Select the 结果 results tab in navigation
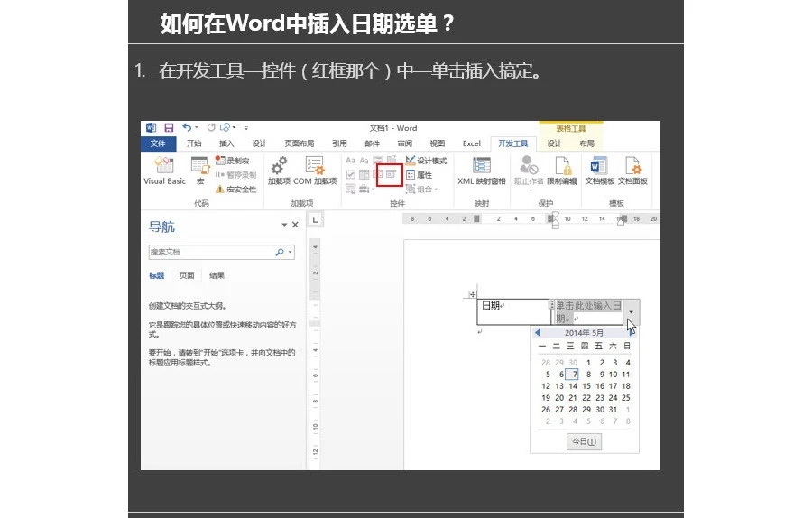The width and height of the screenshot is (812, 518). pyautogui.click(x=217, y=275)
